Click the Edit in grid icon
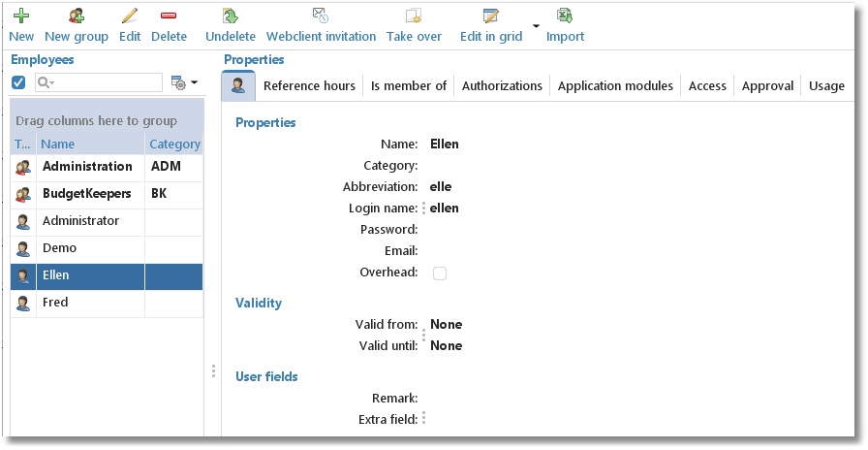Image resolution: width=868 pixels, height=450 pixels. tap(490, 16)
